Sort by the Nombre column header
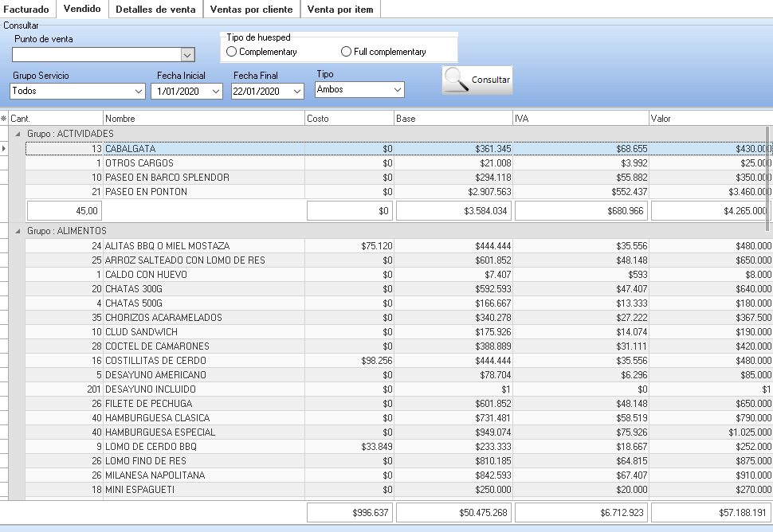 (x=203, y=119)
